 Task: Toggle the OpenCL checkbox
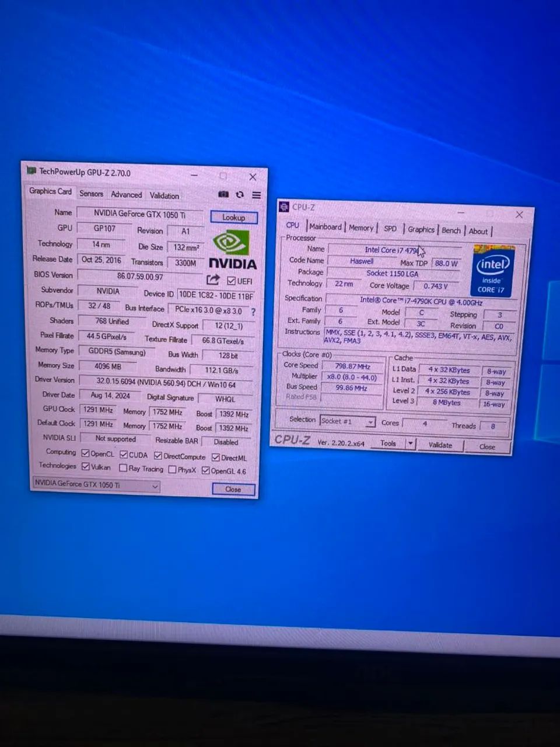click(85, 453)
